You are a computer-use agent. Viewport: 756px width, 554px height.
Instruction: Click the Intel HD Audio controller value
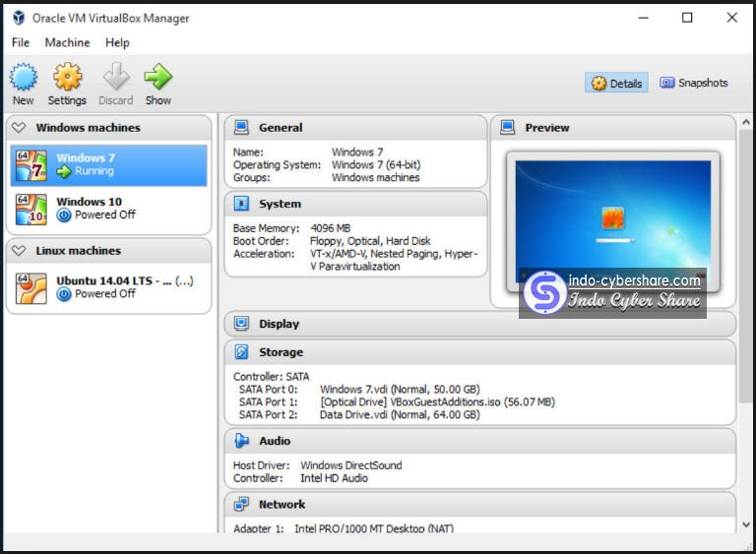pyautogui.click(x=334, y=478)
